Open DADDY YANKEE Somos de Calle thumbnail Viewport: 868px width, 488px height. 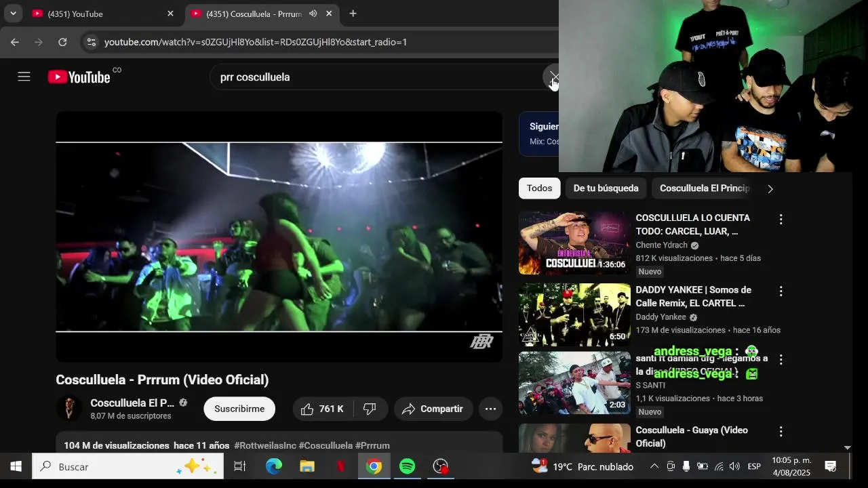pyautogui.click(x=574, y=314)
